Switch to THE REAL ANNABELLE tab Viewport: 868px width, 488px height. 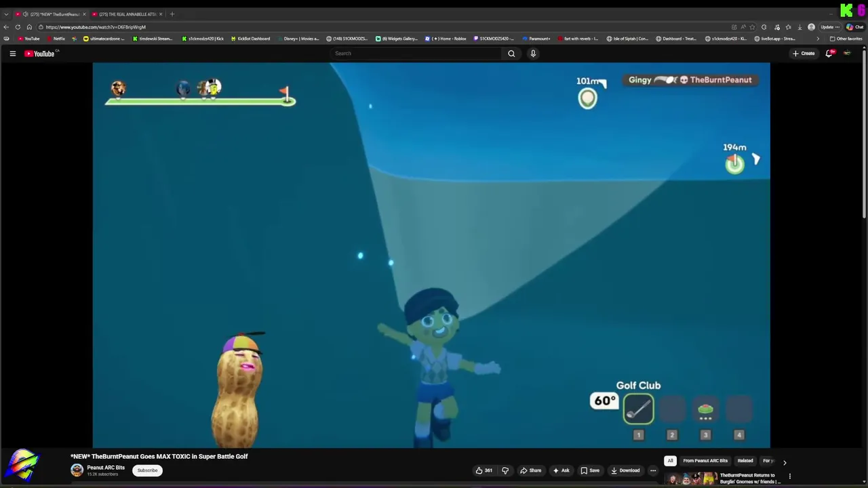coord(125,14)
